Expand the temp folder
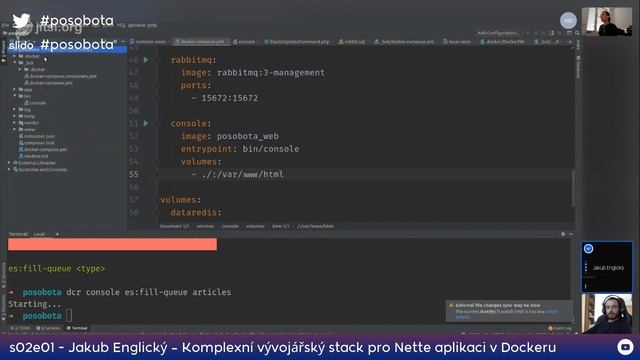The height and width of the screenshot is (360, 640). coord(15,116)
